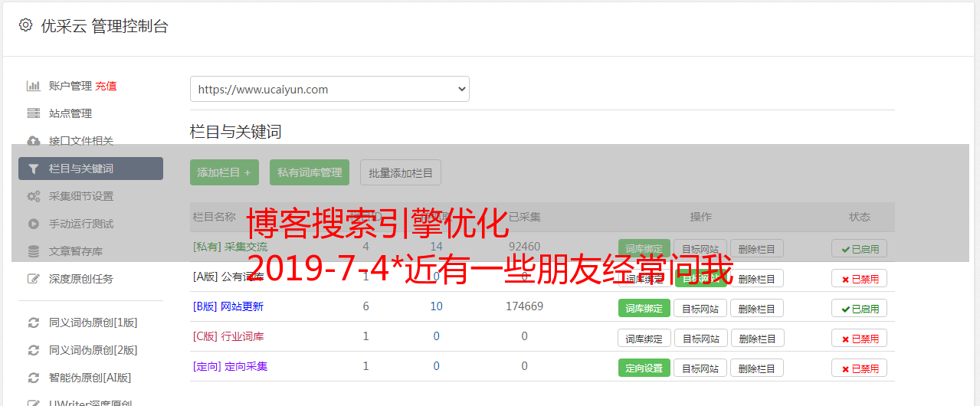Screen dimensions: 980x406
Task: Click the 栏目与关键词 page heading
Action: (x=236, y=132)
